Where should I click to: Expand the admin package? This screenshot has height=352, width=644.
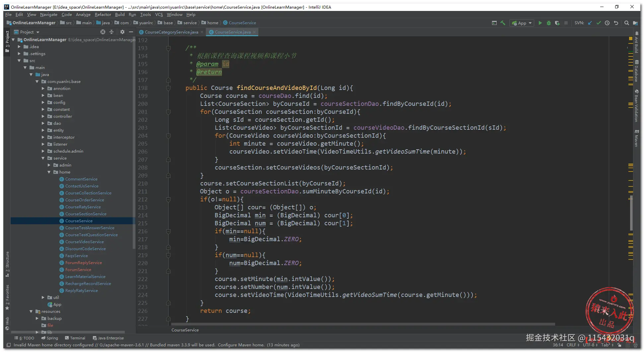pos(49,165)
